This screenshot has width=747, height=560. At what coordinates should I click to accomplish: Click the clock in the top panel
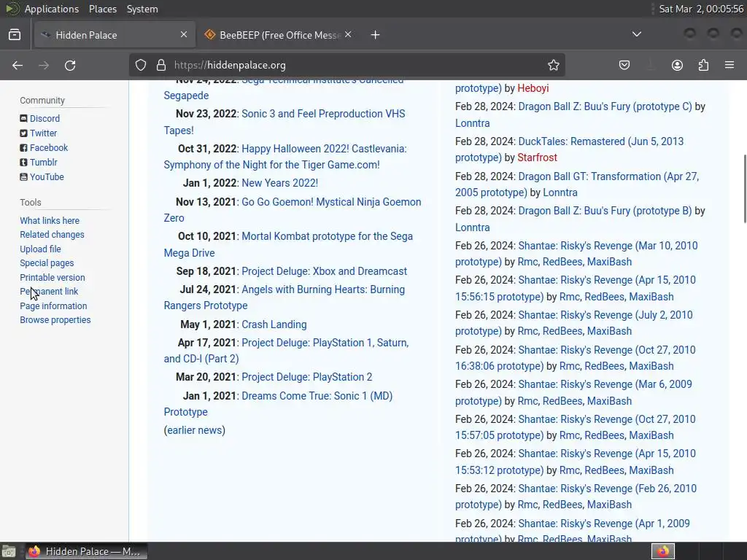click(701, 9)
